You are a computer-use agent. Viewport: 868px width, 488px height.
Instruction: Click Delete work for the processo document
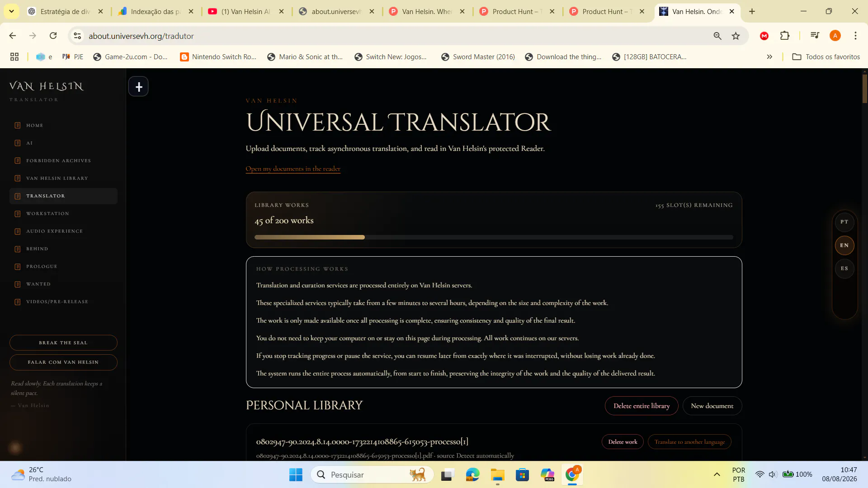[x=623, y=442]
